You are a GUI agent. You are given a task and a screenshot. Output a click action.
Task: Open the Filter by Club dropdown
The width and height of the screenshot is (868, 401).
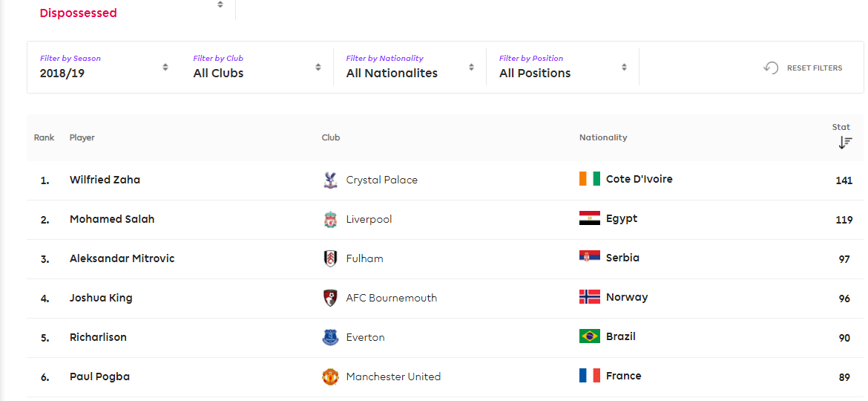pyautogui.click(x=257, y=67)
